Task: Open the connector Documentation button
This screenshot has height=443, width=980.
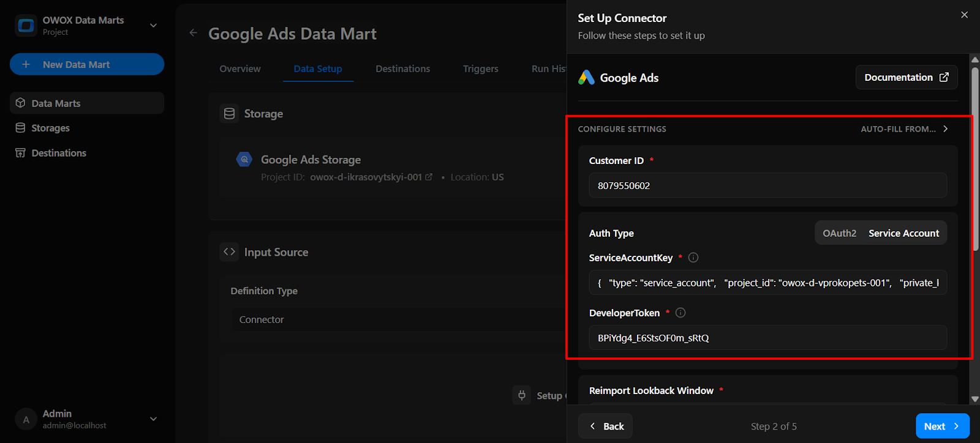Action: tap(907, 77)
